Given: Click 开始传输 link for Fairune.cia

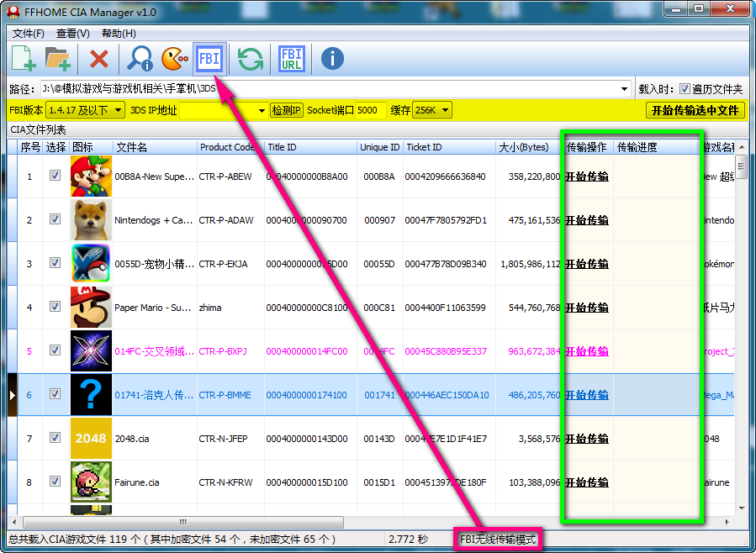Looking at the screenshot, I should click(x=587, y=482).
